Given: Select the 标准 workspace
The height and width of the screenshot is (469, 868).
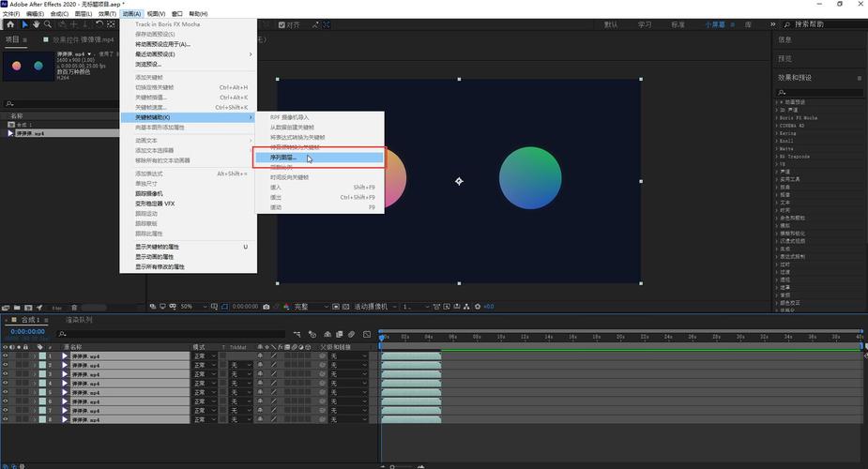Looking at the screenshot, I should (x=678, y=25).
